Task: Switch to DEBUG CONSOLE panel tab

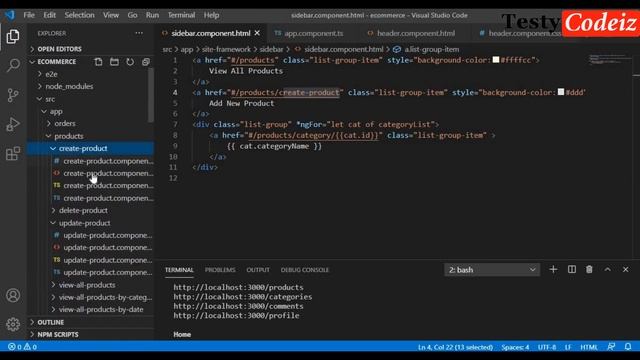Action: (x=304, y=270)
